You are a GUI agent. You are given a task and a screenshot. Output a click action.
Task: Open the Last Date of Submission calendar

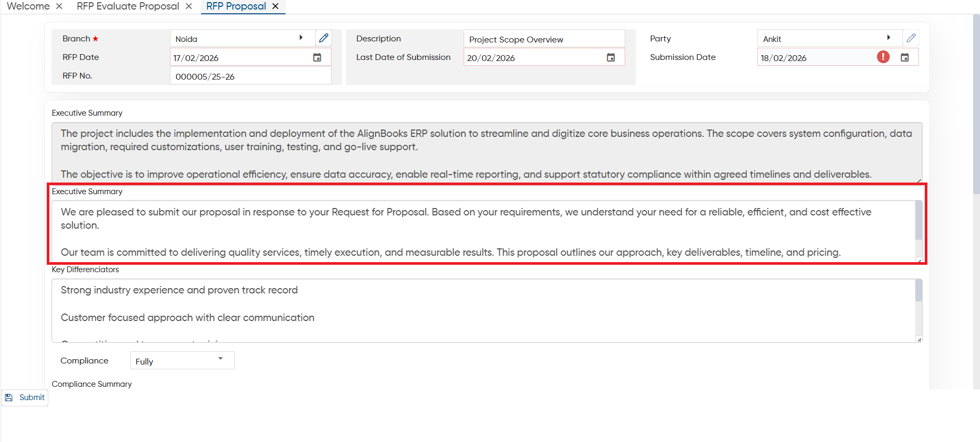pyautogui.click(x=611, y=57)
